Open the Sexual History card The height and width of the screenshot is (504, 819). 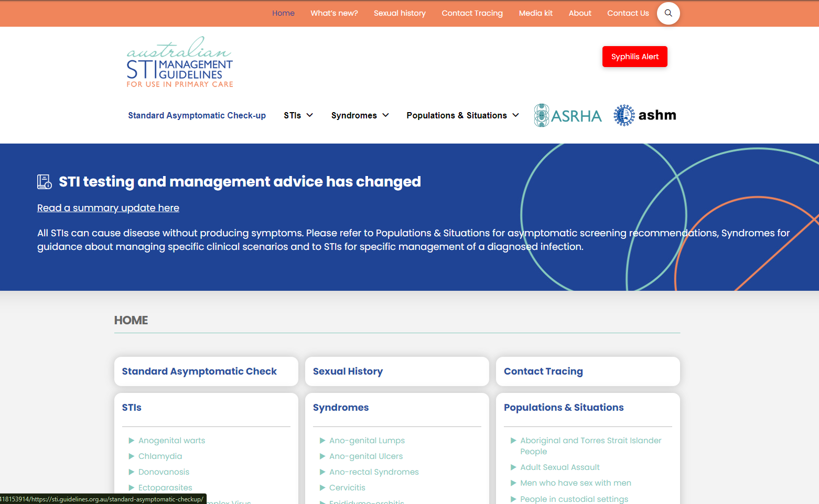(397, 371)
